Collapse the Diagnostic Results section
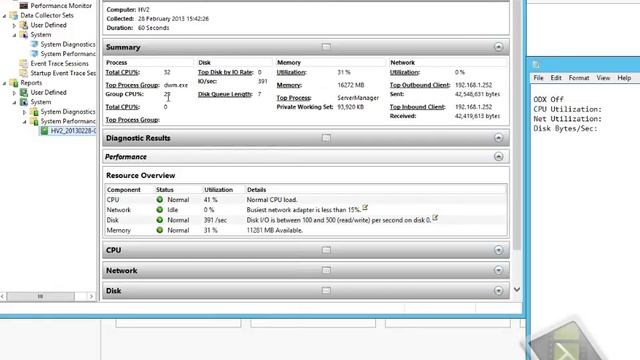The image size is (640, 360). (x=498, y=138)
